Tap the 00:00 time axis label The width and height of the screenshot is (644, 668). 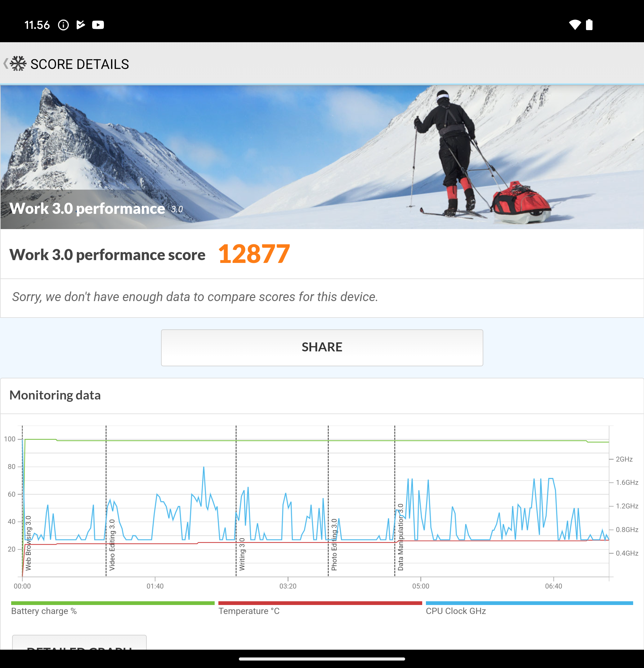click(x=22, y=586)
